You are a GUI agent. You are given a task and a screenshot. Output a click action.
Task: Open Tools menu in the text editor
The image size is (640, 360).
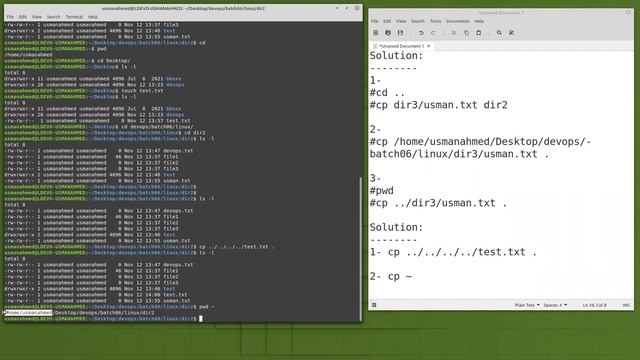coord(435,21)
